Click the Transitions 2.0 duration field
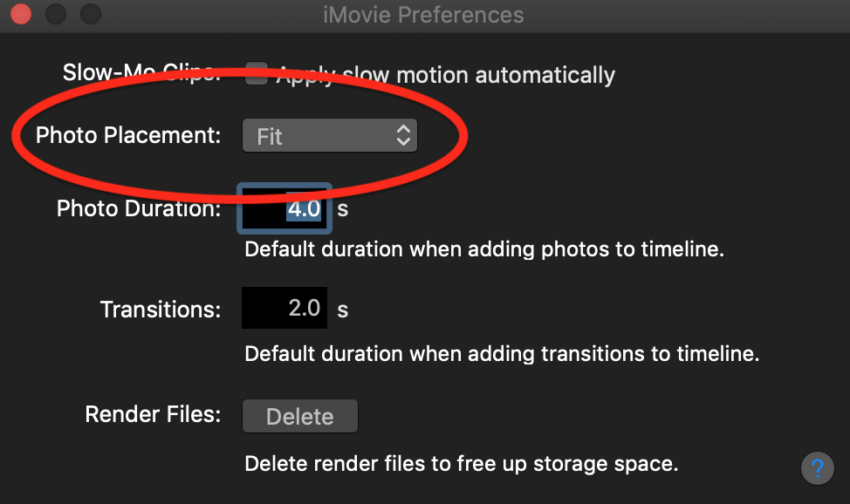The width and height of the screenshot is (850, 504). tap(284, 308)
